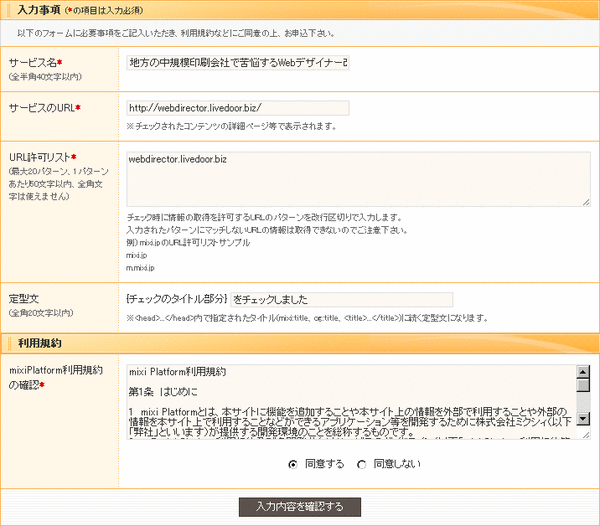The height and width of the screenshot is (526, 600).
Task: Click the 定型文 input field
Action: 342,300
